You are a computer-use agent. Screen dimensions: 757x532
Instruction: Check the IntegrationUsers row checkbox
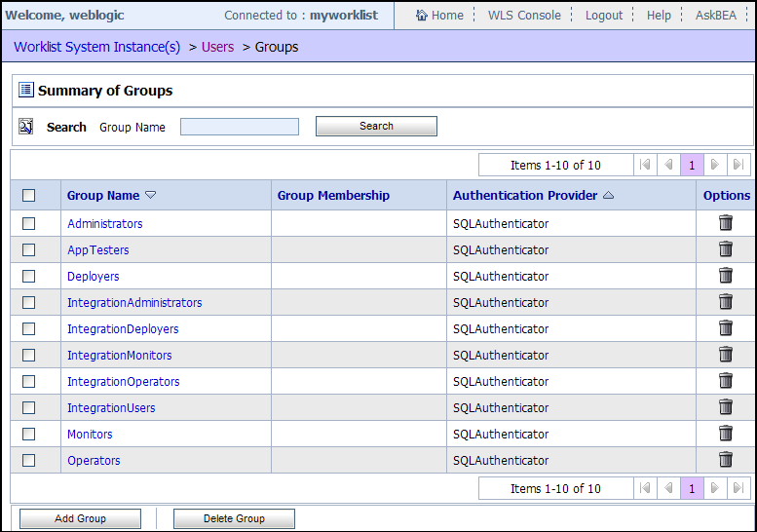pyautogui.click(x=29, y=408)
